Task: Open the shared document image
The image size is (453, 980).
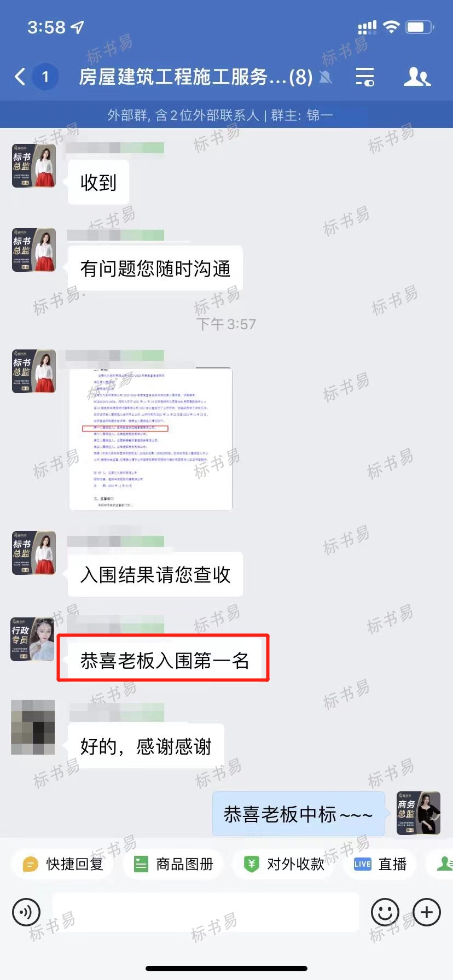Action: click(151, 439)
